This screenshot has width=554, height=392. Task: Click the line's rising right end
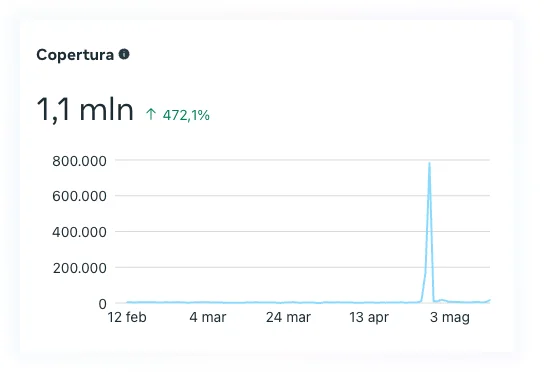489,300
